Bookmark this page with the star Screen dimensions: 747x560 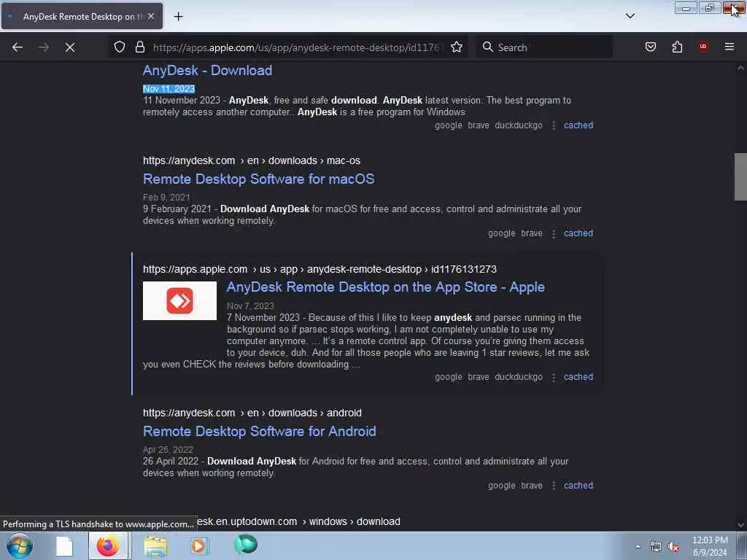coord(457,47)
